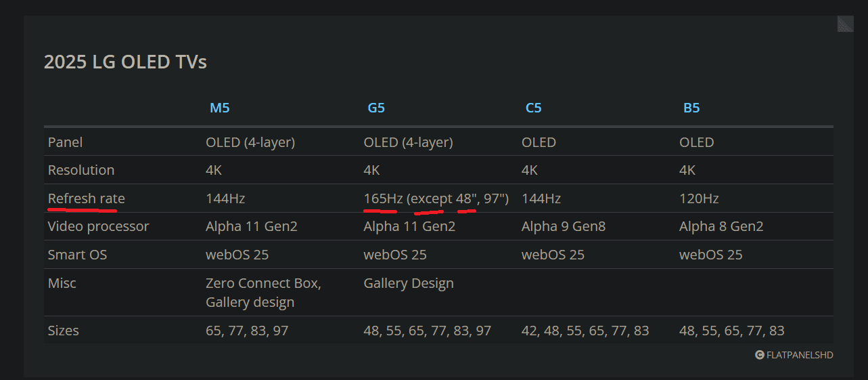The width and height of the screenshot is (868, 380).
Task: Click B5 sizes '48, 55, 65, 77, 83'
Action: [732, 331]
